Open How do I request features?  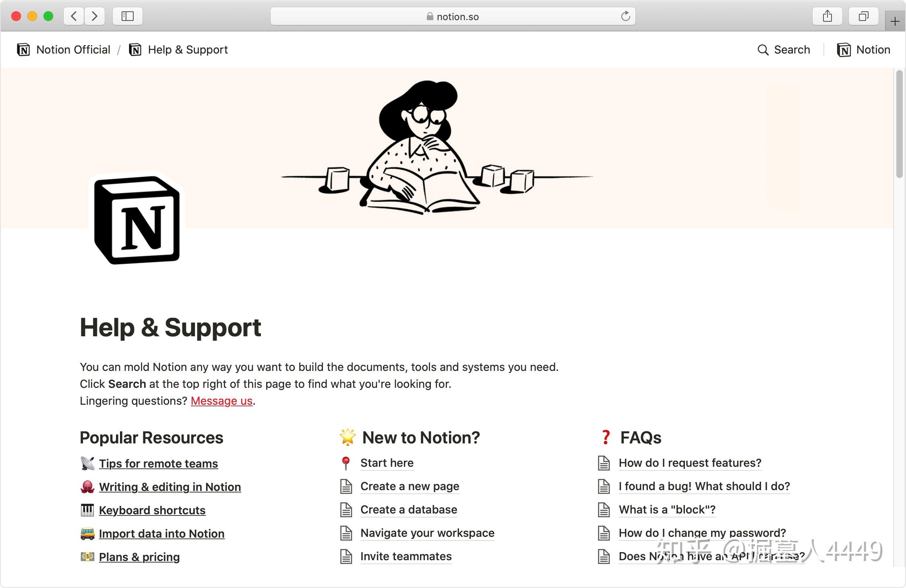click(690, 463)
